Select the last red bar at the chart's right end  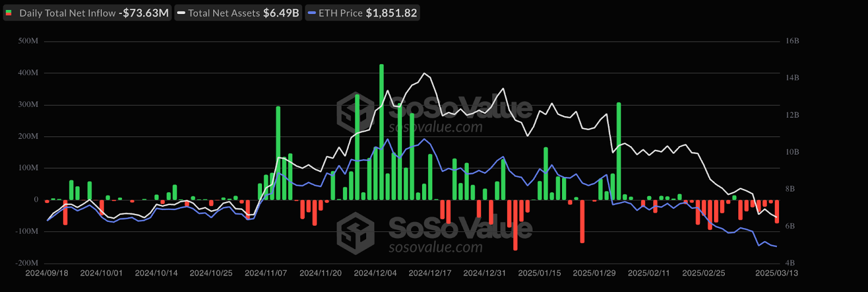pyautogui.click(x=777, y=211)
